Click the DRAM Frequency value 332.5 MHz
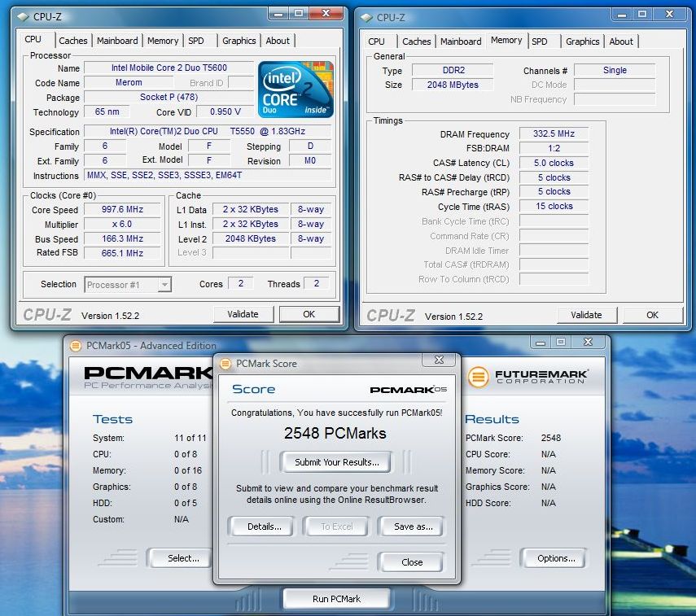Viewport: 696px width, 616px height. coord(554,133)
